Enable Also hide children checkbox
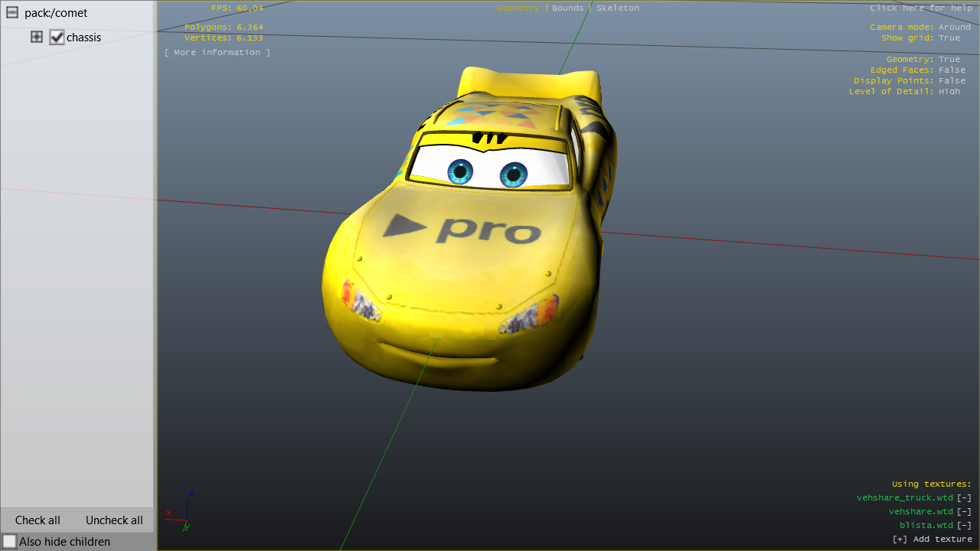The width and height of the screenshot is (980, 551). pyautogui.click(x=9, y=541)
